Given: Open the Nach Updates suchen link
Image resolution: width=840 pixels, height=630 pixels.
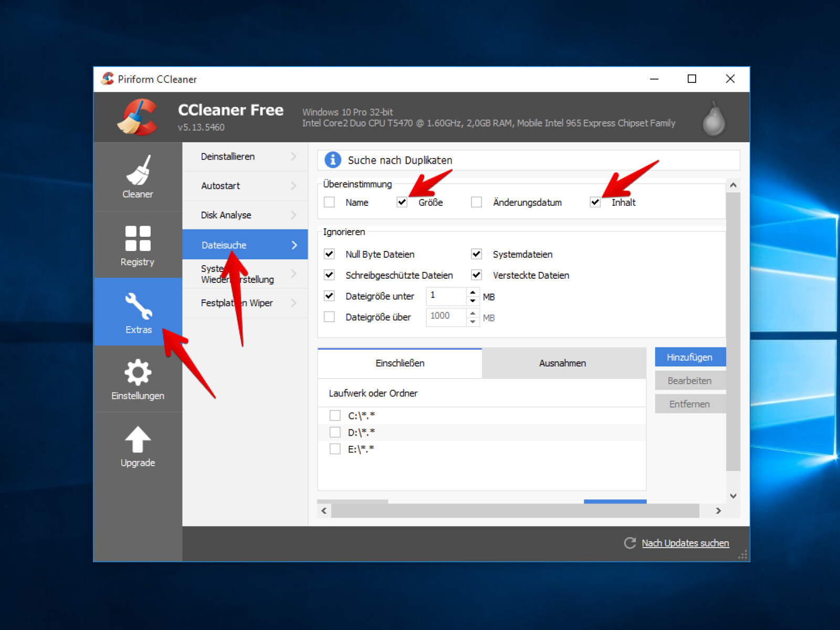Looking at the screenshot, I should [x=685, y=543].
